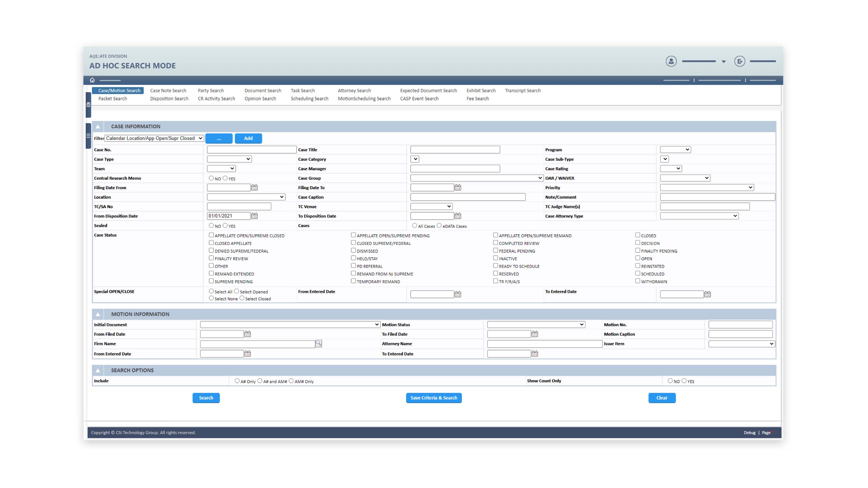Click the upper side panel tab icon

[x=88, y=105]
